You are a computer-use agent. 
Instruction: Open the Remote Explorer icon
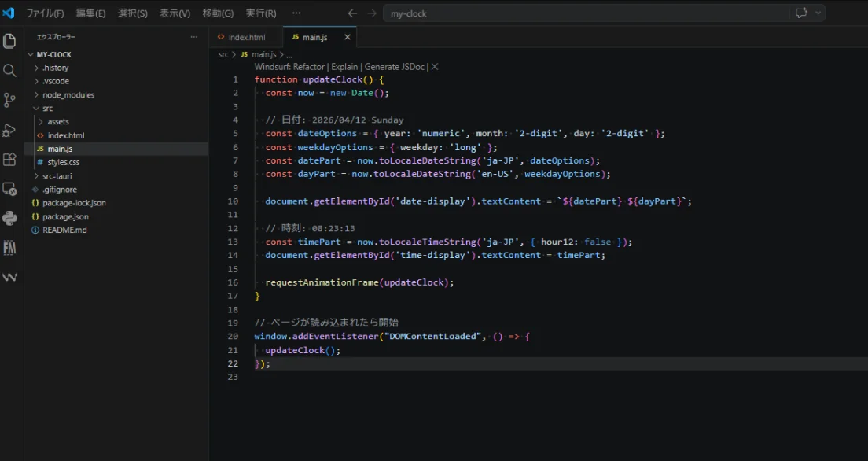pyautogui.click(x=9, y=189)
